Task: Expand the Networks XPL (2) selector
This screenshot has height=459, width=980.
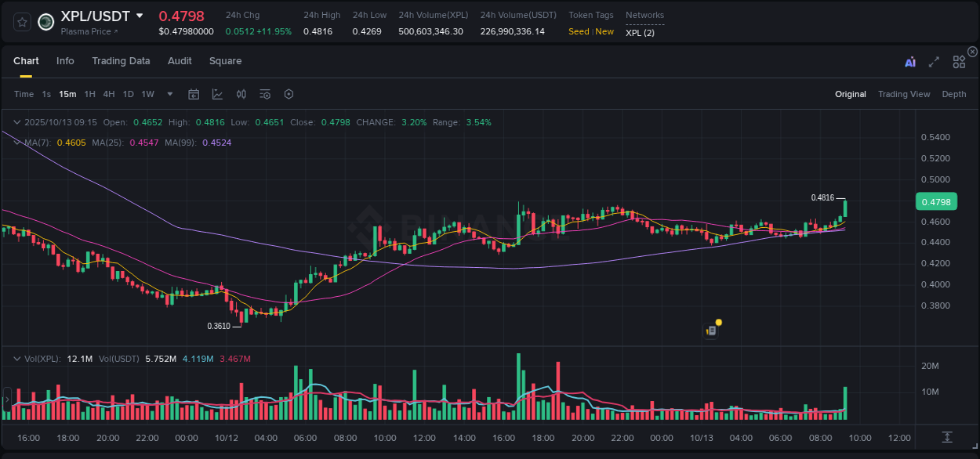Action: pos(641,32)
